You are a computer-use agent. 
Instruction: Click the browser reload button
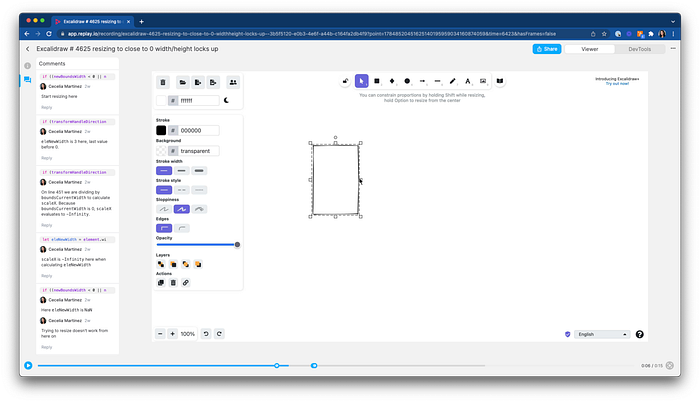click(49, 34)
